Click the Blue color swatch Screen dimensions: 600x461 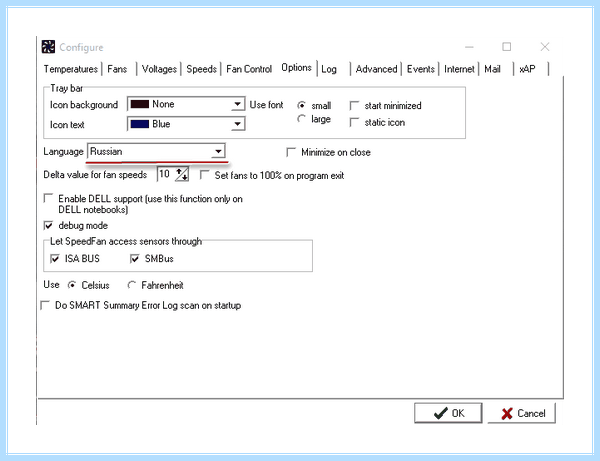140,124
